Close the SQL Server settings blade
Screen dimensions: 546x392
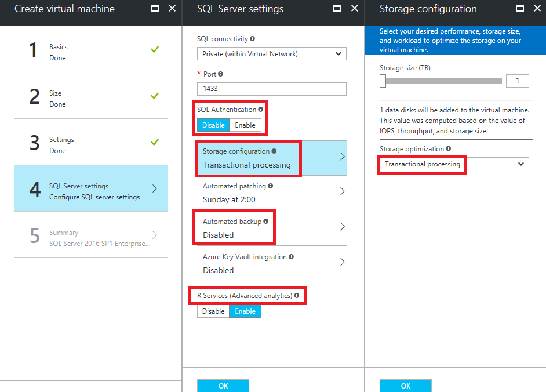coord(355,8)
